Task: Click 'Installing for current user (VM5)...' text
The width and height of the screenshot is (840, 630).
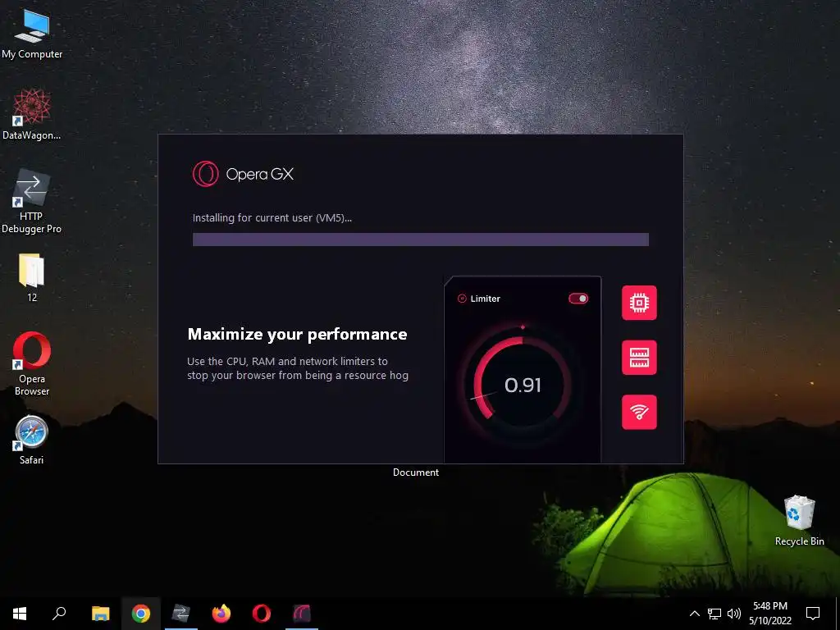Action: tap(272, 217)
